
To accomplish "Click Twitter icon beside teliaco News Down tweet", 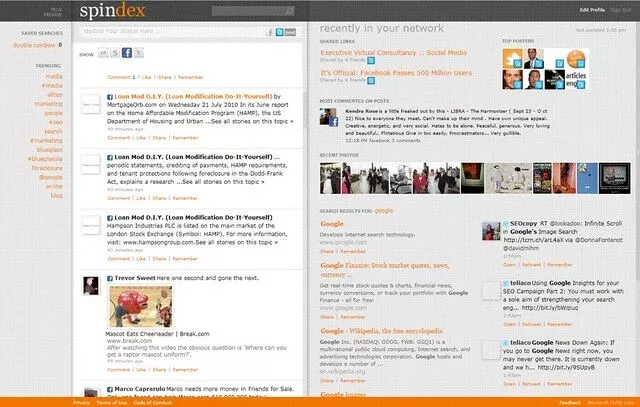I will [x=506, y=343].
